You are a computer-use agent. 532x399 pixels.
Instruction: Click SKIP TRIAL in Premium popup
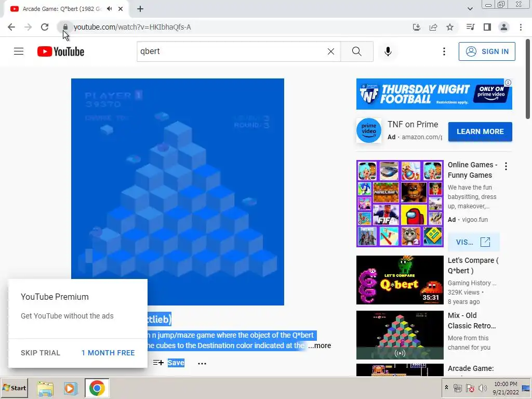(41, 353)
